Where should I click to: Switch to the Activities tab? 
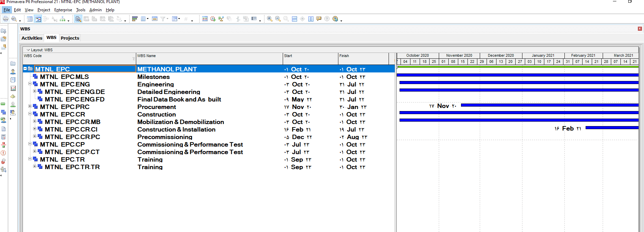click(32, 38)
